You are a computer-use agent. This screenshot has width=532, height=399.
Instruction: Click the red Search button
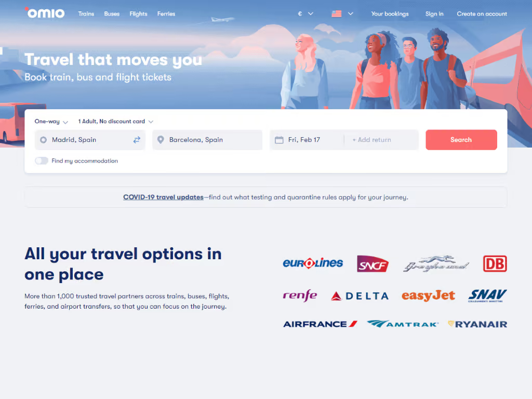point(461,140)
